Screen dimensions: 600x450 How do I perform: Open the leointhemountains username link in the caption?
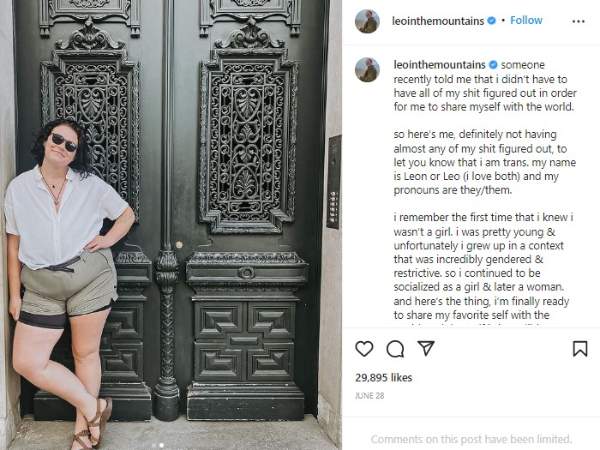pyautogui.click(x=440, y=65)
